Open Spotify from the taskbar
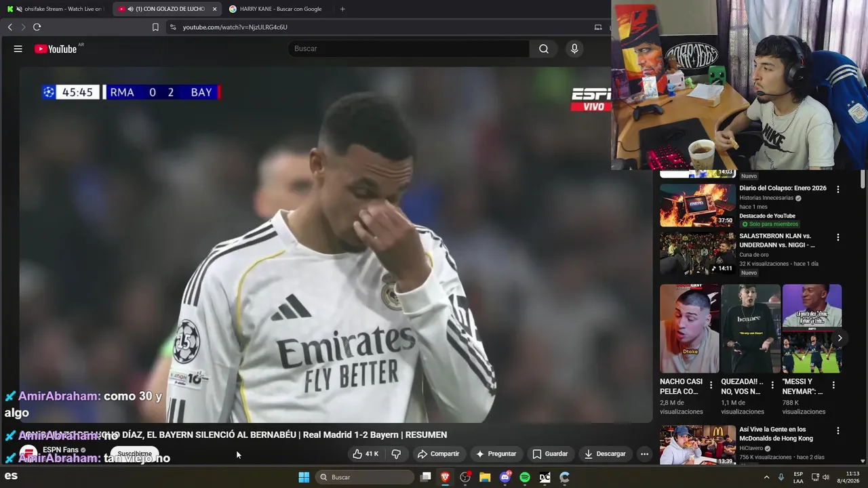Viewport: 868px width, 488px height. [525, 477]
